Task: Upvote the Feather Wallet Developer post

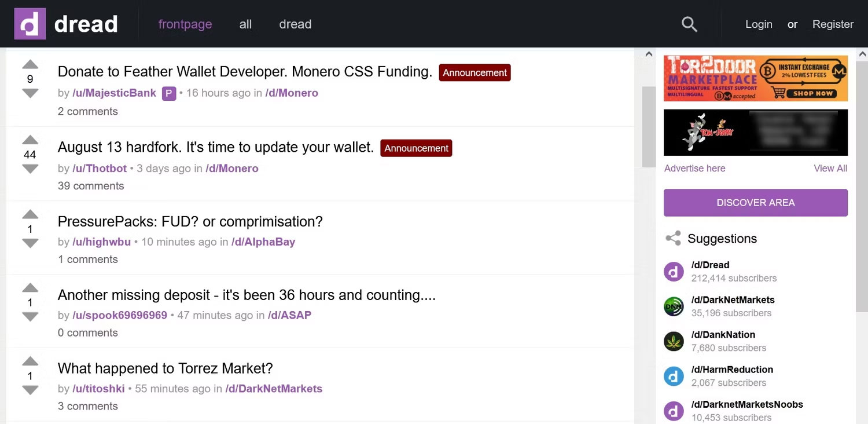Action: (x=30, y=64)
